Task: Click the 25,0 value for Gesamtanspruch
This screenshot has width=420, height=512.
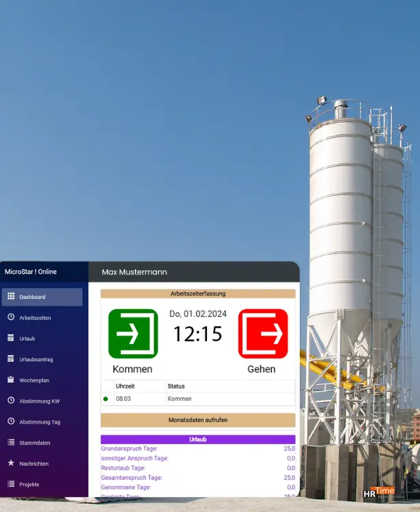Action: (290, 478)
